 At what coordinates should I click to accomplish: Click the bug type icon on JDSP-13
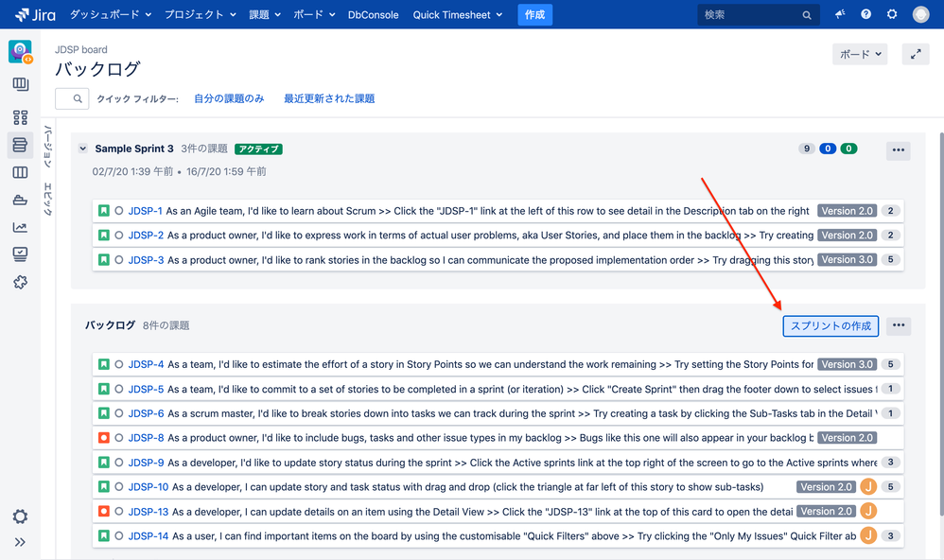click(x=103, y=511)
